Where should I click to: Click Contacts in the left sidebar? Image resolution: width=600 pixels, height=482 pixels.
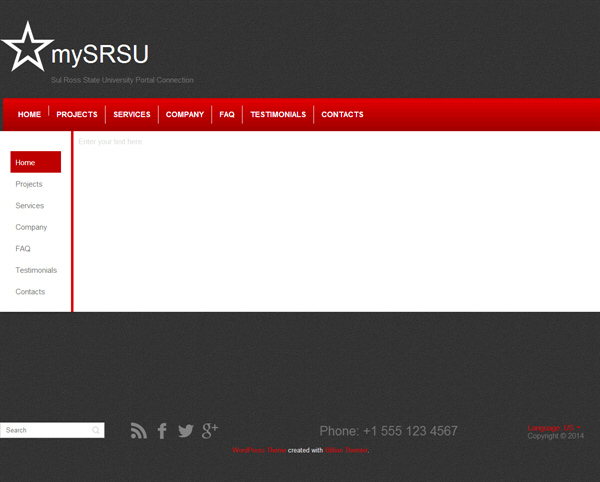(30, 292)
